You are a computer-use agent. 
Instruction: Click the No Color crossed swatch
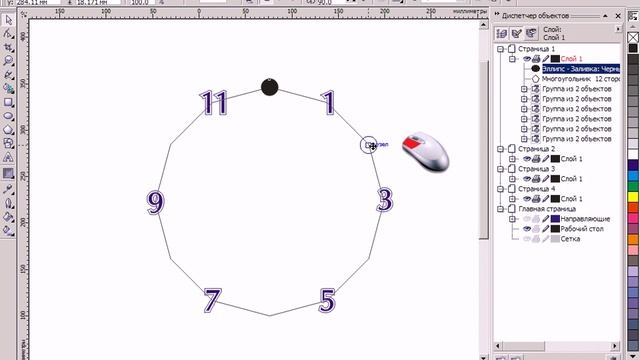(x=633, y=38)
